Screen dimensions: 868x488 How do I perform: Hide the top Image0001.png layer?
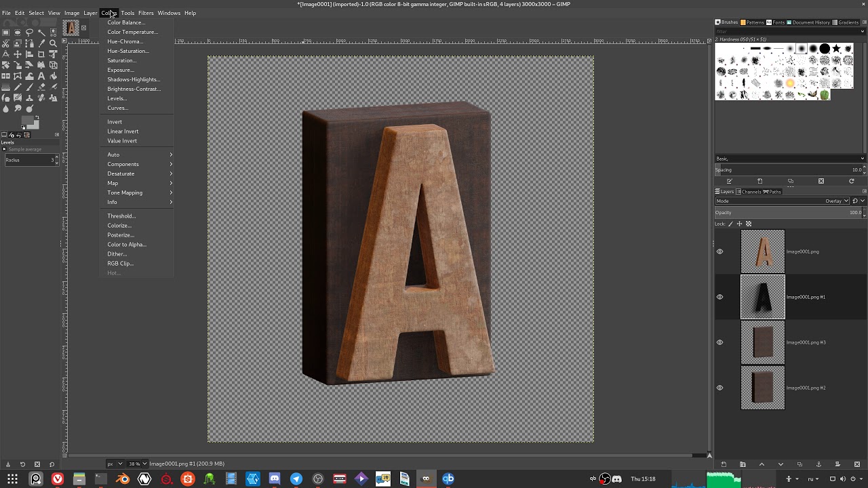pyautogui.click(x=720, y=251)
